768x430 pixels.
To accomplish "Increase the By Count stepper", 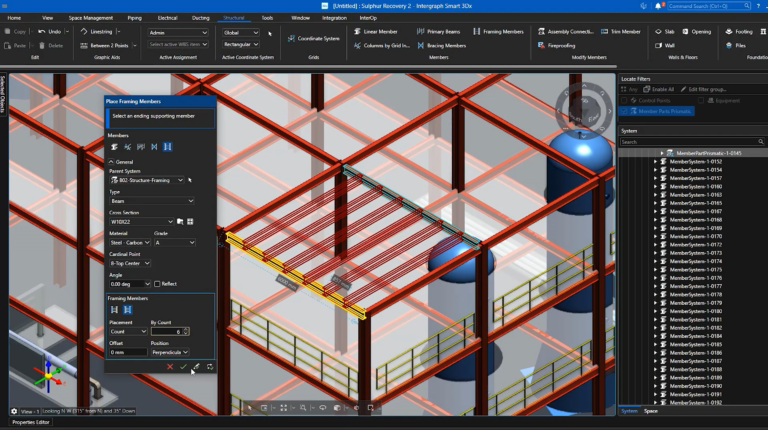I will pyautogui.click(x=186, y=330).
